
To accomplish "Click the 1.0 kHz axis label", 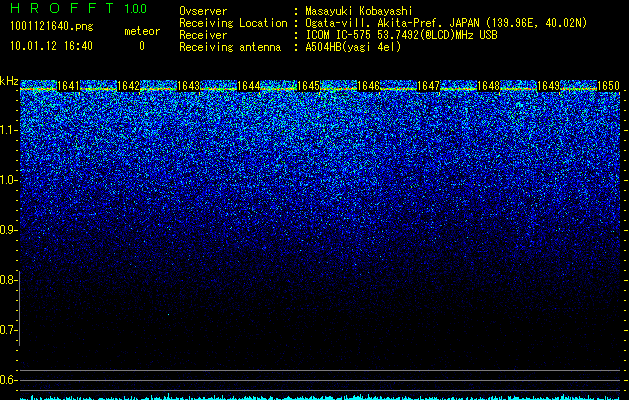I will coord(8,180).
